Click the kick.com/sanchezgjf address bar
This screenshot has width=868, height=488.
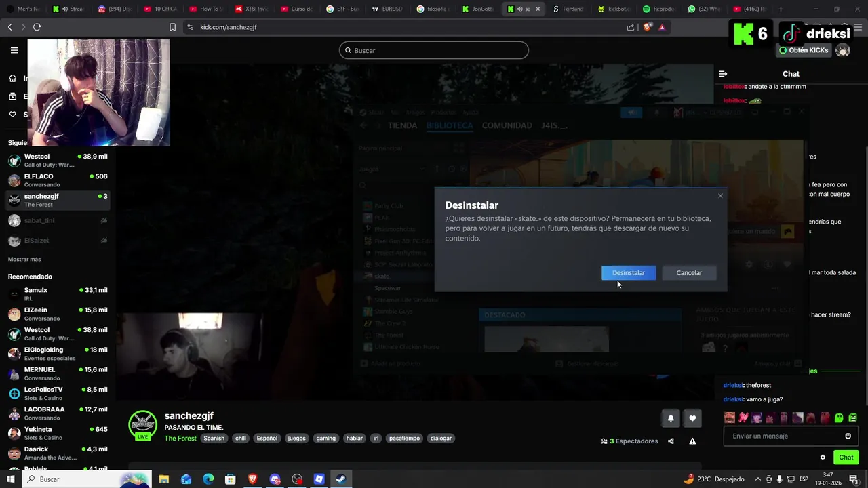coord(228,27)
